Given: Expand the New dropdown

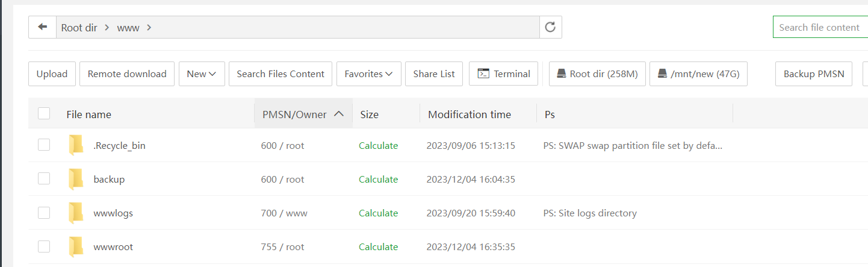Looking at the screenshot, I should [202, 74].
